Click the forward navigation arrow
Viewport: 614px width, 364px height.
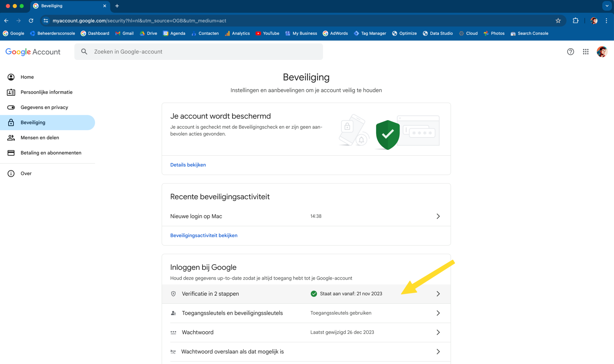(x=19, y=21)
